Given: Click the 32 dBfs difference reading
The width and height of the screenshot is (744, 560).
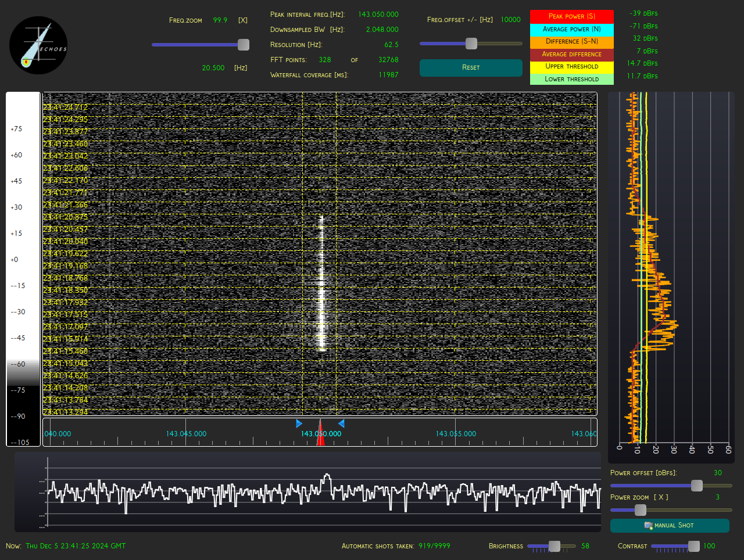Looking at the screenshot, I should (645, 38).
